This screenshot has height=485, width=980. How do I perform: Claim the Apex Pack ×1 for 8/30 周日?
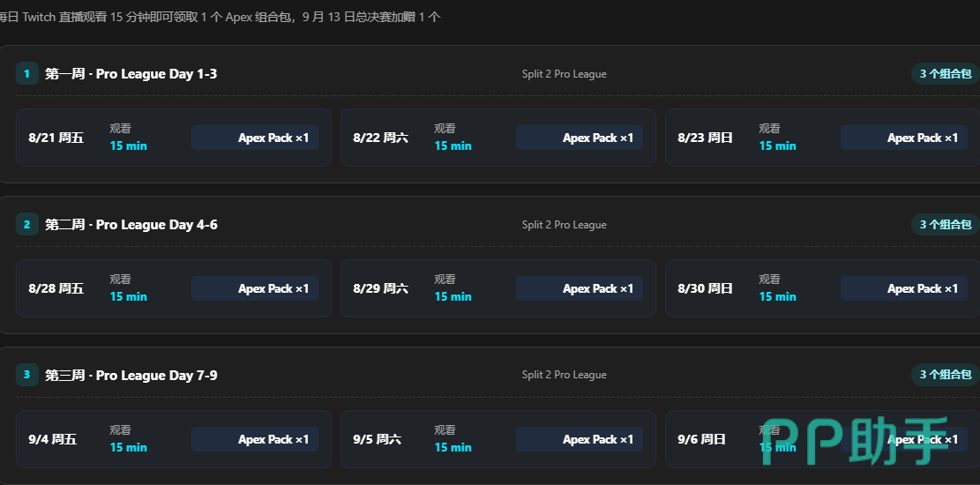coord(904,288)
